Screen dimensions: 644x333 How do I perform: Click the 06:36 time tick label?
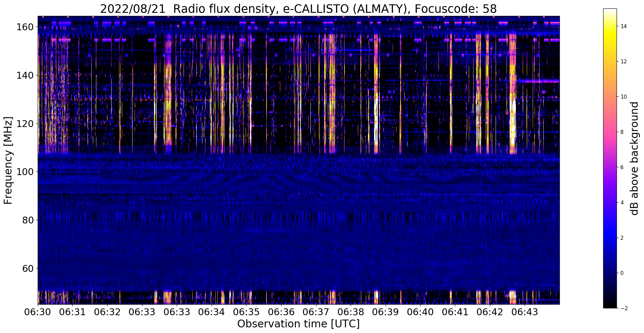tap(281, 312)
